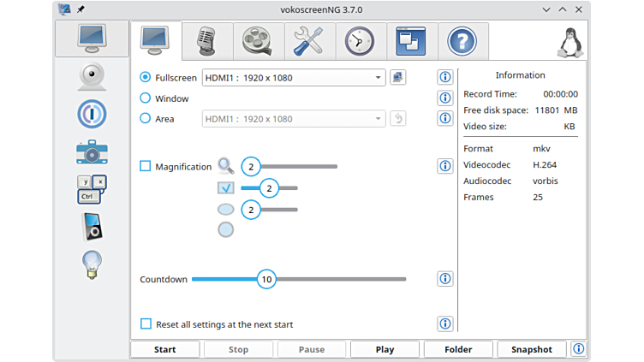Select the Window radio button

tap(145, 98)
